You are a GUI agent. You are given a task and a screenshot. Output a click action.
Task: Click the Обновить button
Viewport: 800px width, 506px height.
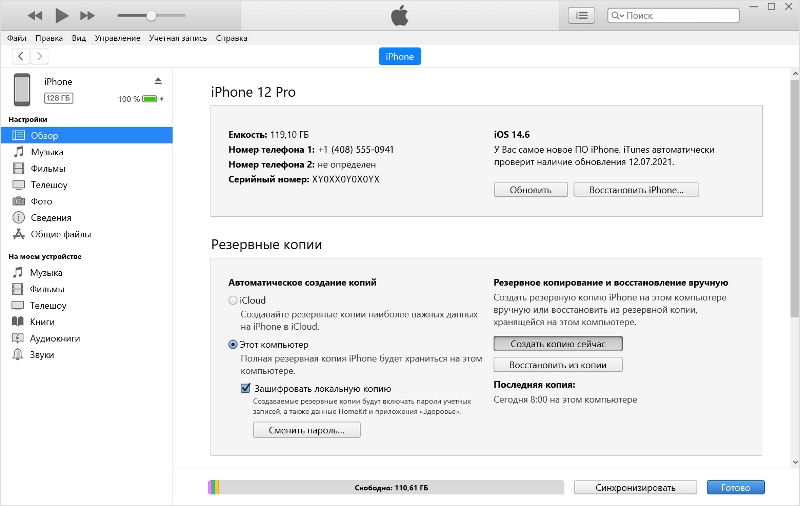click(531, 190)
